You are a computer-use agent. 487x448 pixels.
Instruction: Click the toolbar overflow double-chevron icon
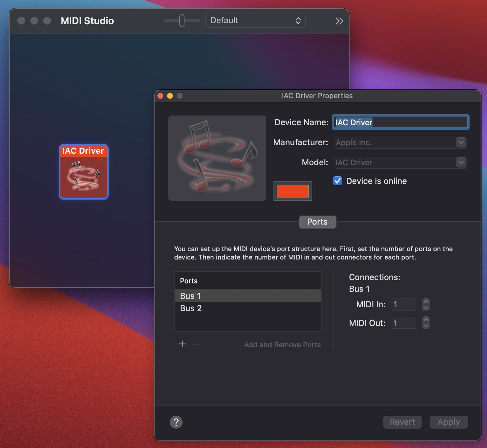point(339,21)
